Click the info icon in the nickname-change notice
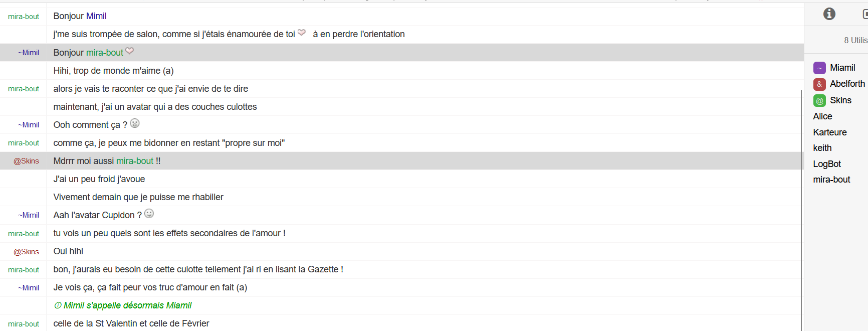Viewport: 868px width, 331px height. [x=58, y=305]
